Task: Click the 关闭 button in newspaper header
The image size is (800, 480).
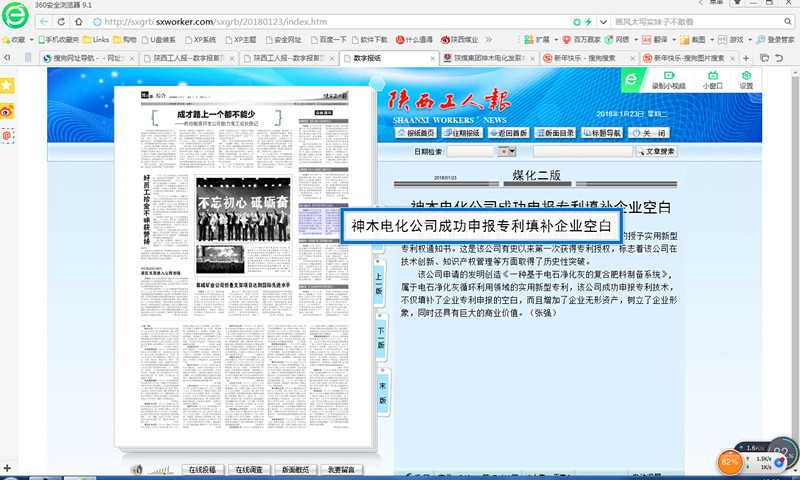Action: click(x=648, y=133)
